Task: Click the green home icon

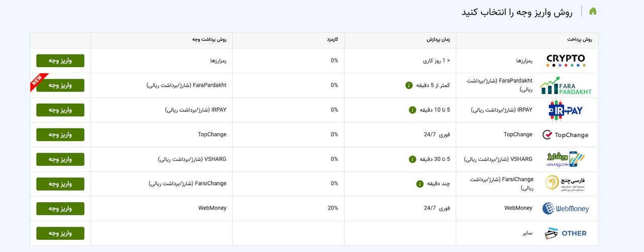Action: pyautogui.click(x=593, y=11)
